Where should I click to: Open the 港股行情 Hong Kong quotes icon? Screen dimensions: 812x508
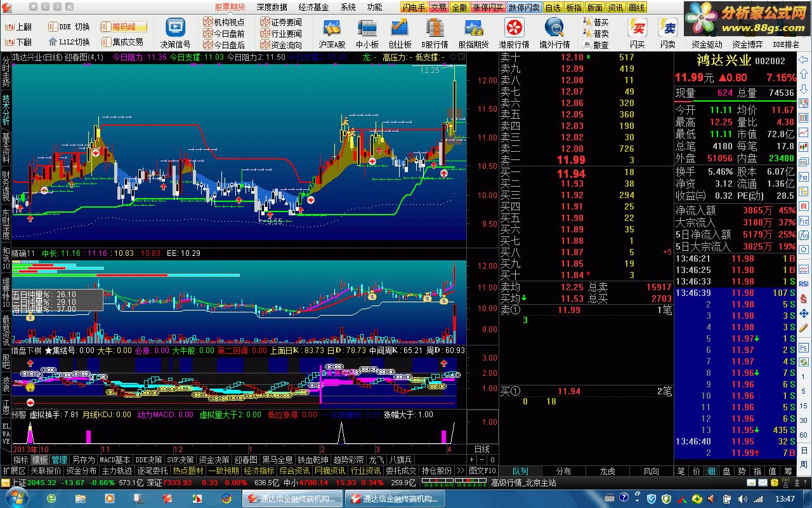(x=514, y=29)
